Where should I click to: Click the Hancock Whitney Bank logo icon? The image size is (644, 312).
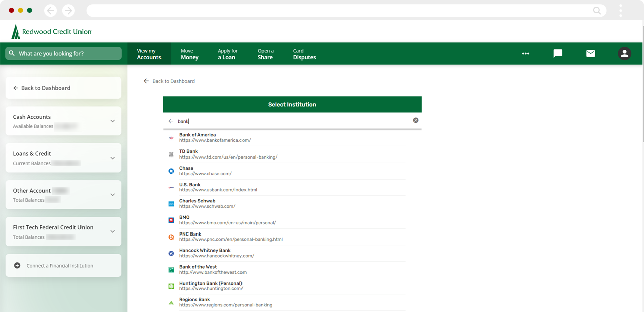171,253
